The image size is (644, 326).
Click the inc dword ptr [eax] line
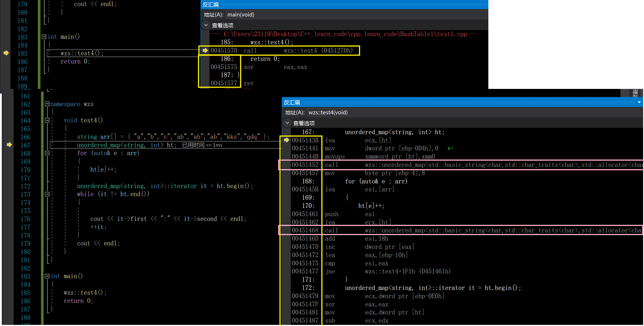pyautogui.click(x=353, y=247)
